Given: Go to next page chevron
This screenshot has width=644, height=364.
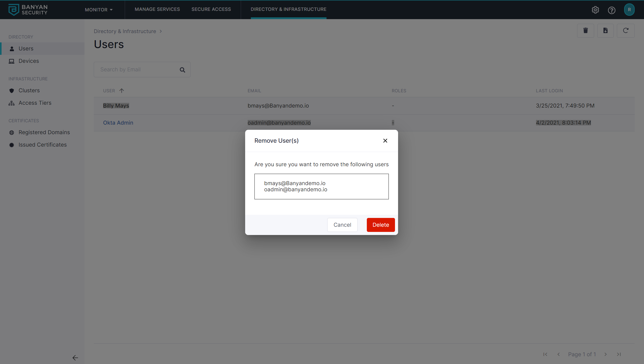Looking at the screenshot, I should (x=605, y=354).
